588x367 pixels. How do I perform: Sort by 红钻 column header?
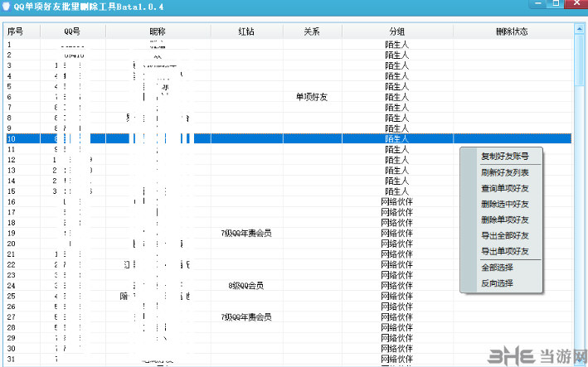click(x=245, y=31)
